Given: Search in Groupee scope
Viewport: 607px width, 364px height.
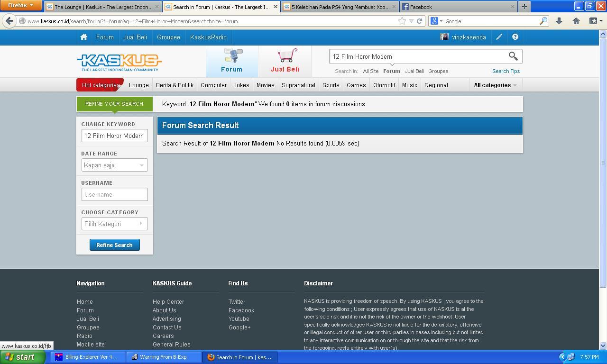Looking at the screenshot, I should pyautogui.click(x=438, y=71).
